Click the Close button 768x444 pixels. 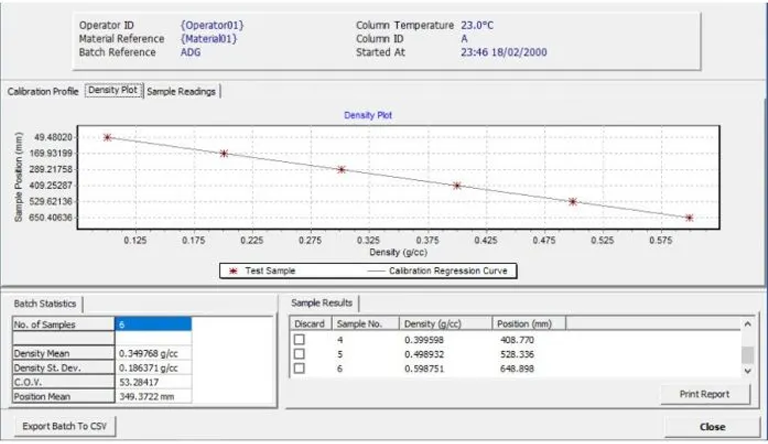point(712,426)
